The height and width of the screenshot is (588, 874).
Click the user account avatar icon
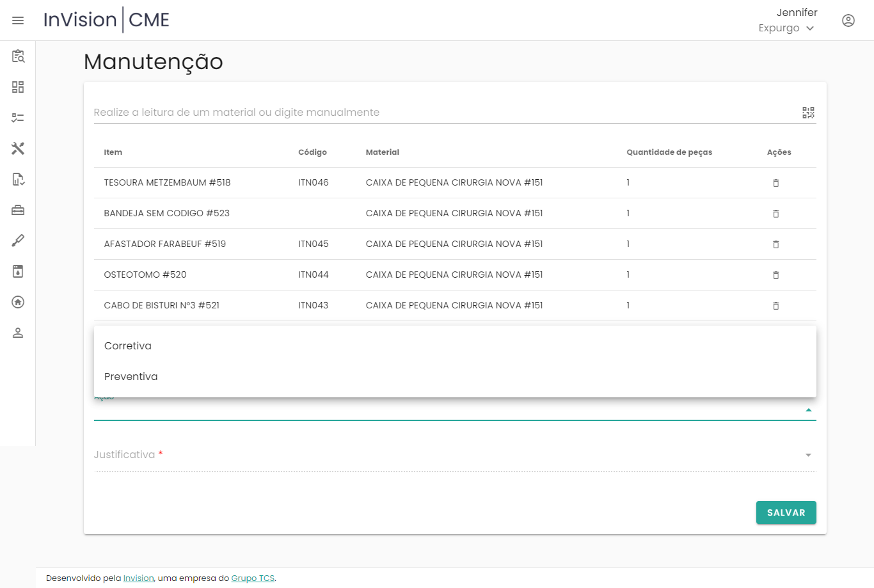pyautogui.click(x=848, y=20)
